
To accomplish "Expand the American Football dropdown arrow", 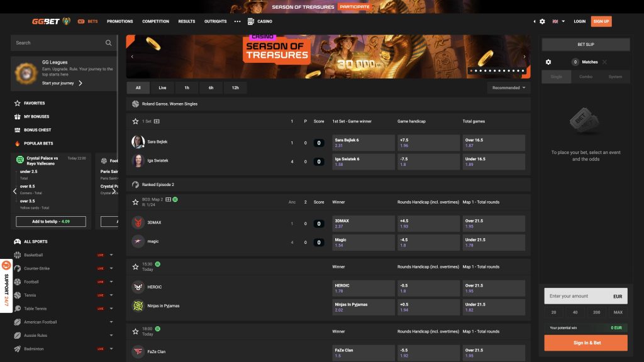I will (111, 322).
